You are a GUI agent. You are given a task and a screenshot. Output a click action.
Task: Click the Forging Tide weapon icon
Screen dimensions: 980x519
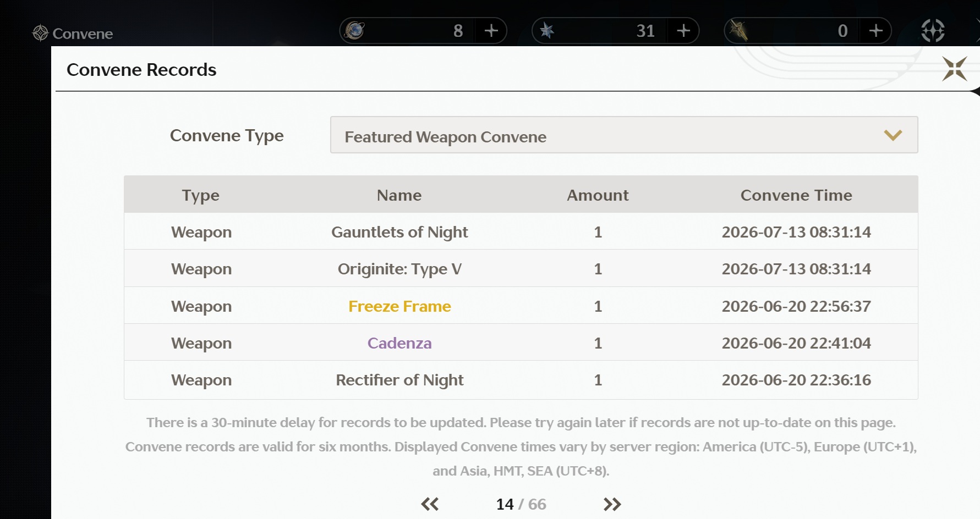click(739, 30)
